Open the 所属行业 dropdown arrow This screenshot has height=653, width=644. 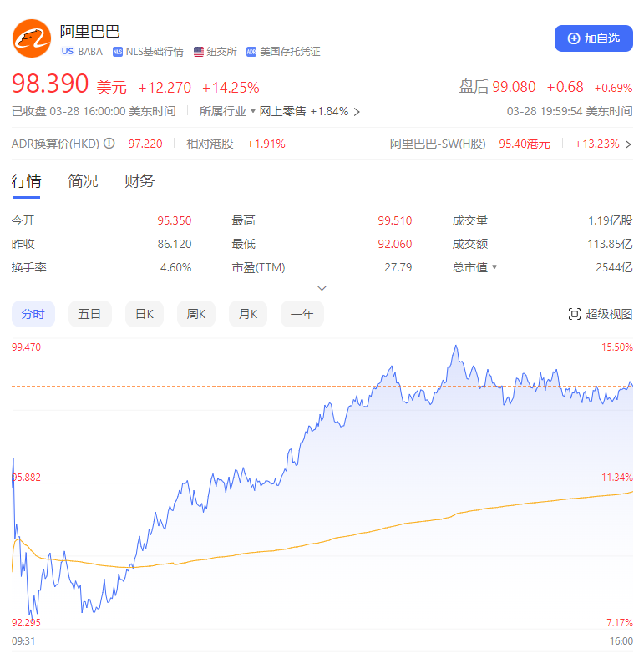click(x=253, y=111)
